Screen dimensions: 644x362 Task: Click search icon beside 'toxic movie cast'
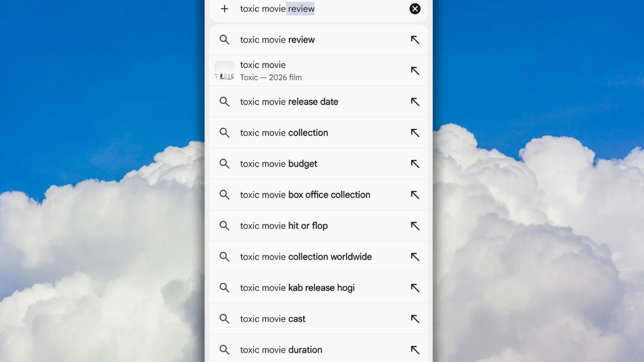[x=225, y=319]
